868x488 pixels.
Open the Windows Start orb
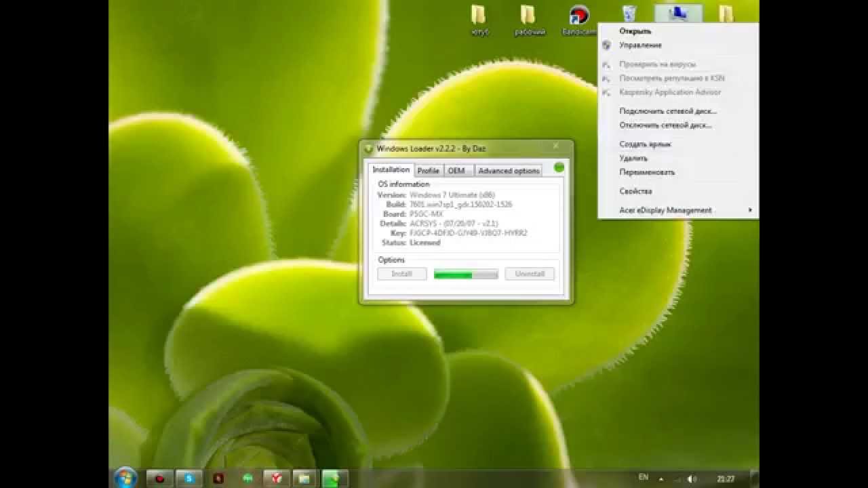[x=126, y=478]
